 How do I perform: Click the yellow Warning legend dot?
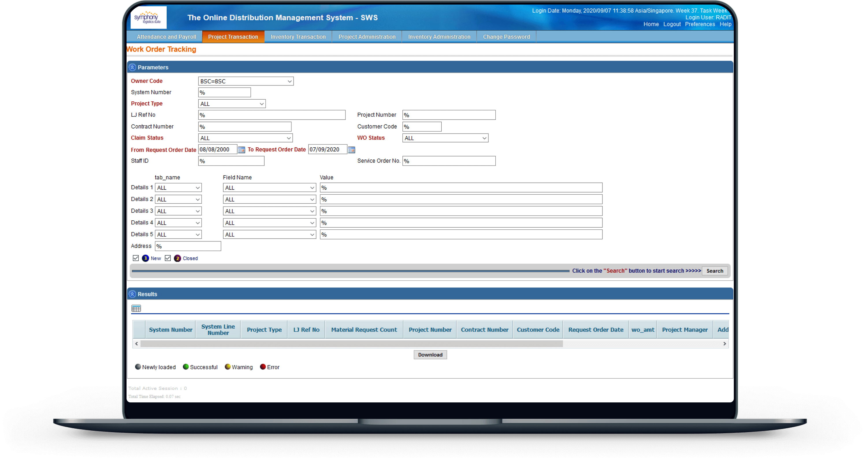(227, 367)
